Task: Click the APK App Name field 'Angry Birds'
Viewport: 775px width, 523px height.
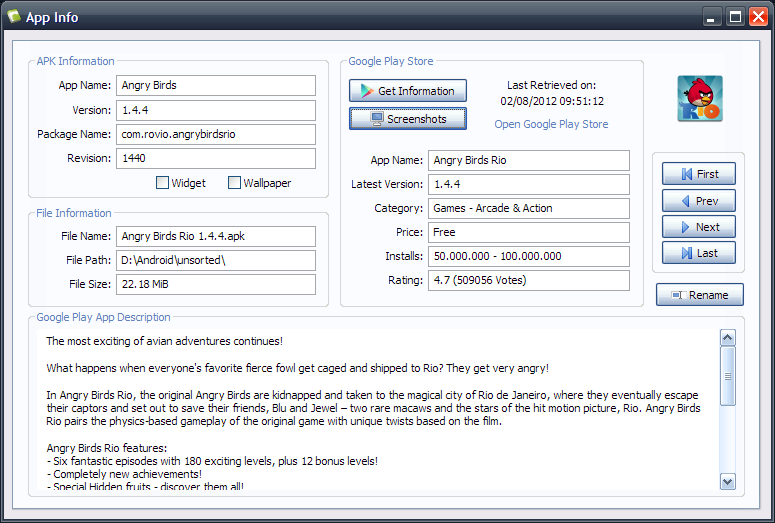Action: coord(216,86)
